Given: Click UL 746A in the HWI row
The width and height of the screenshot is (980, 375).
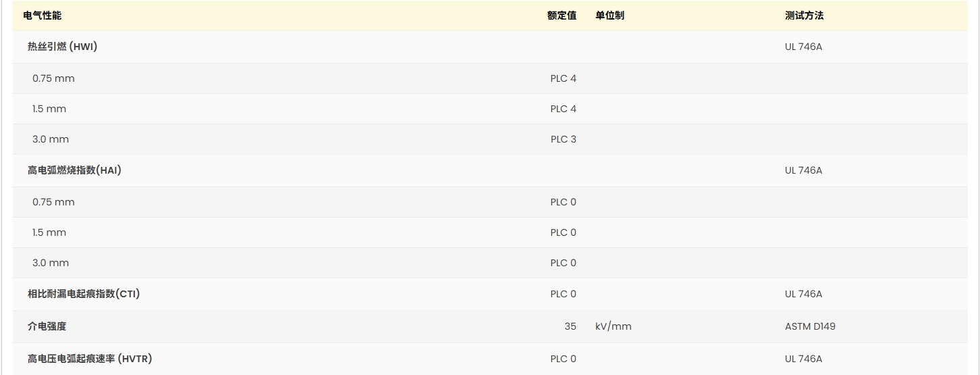Looking at the screenshot, I should click(803, 47).
